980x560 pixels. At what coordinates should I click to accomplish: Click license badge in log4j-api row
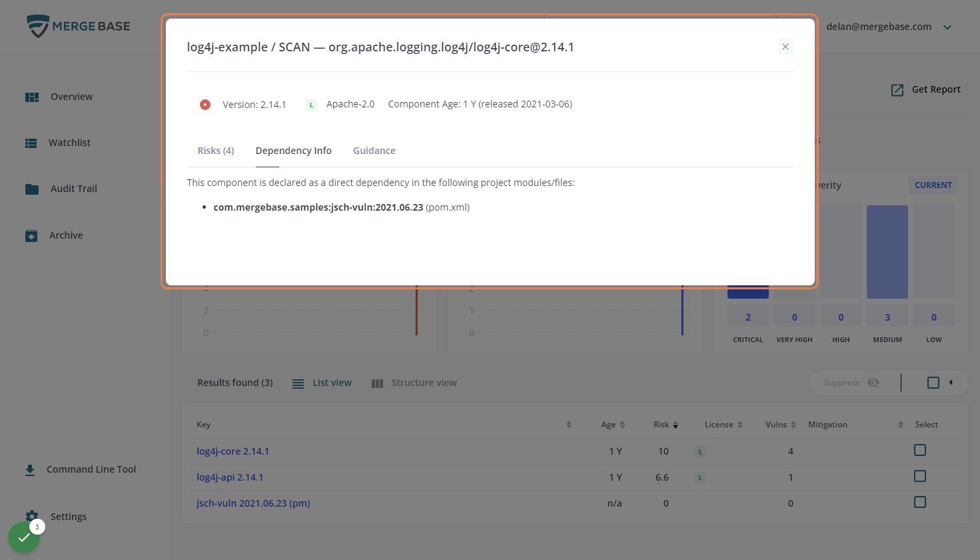700,478
